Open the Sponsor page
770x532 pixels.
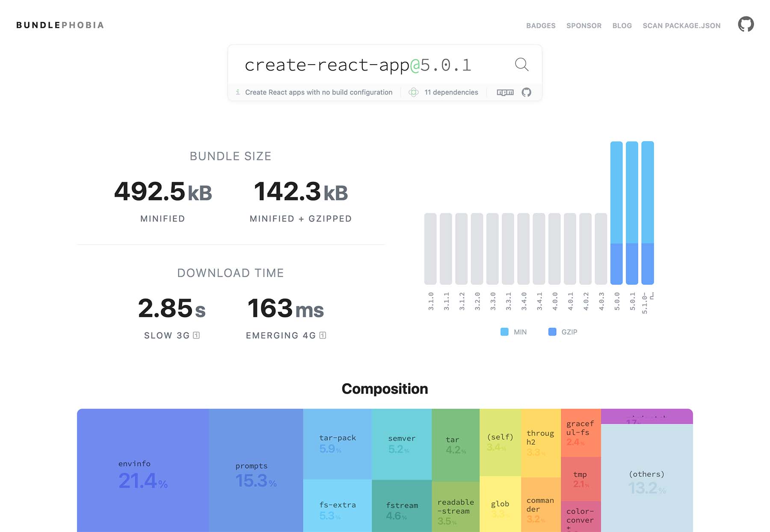(584, 26)
